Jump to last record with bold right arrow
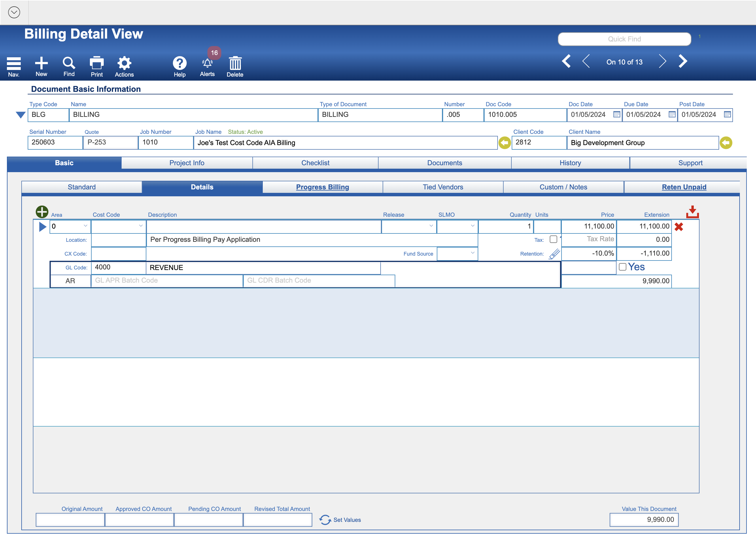Viewport: 756px width, 540px height. 683,61
